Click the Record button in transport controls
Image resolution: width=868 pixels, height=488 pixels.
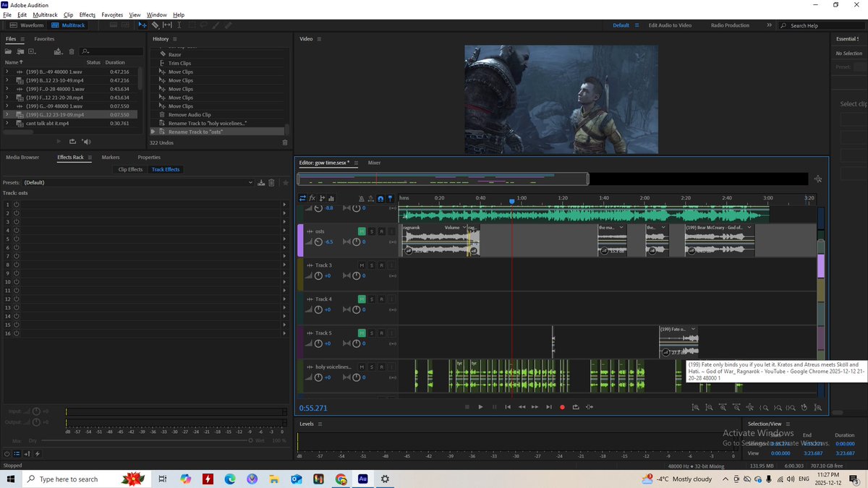[562, 407]
